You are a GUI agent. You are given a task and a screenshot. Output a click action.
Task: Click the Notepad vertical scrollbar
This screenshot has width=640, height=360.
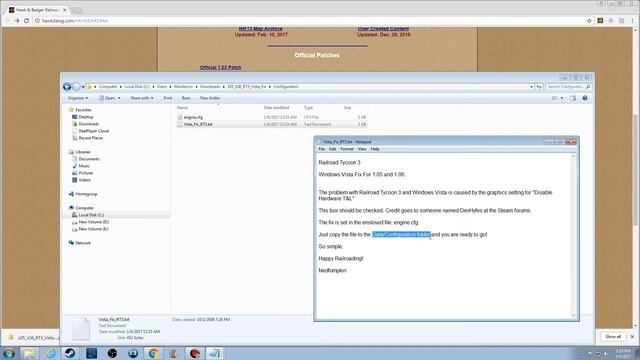(x=573, y=236)
